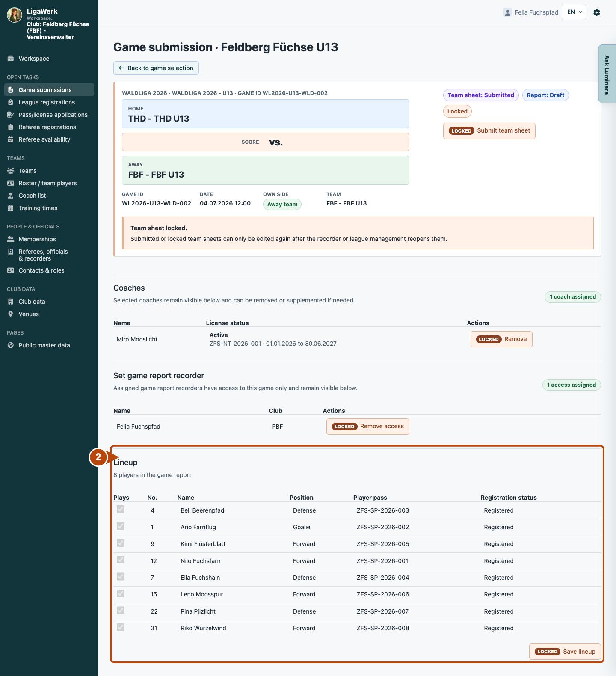Click the Contacts & roles card icon
Image resolution: width=616 pixels, height=676 pixels.
click(x=11, y=270)
